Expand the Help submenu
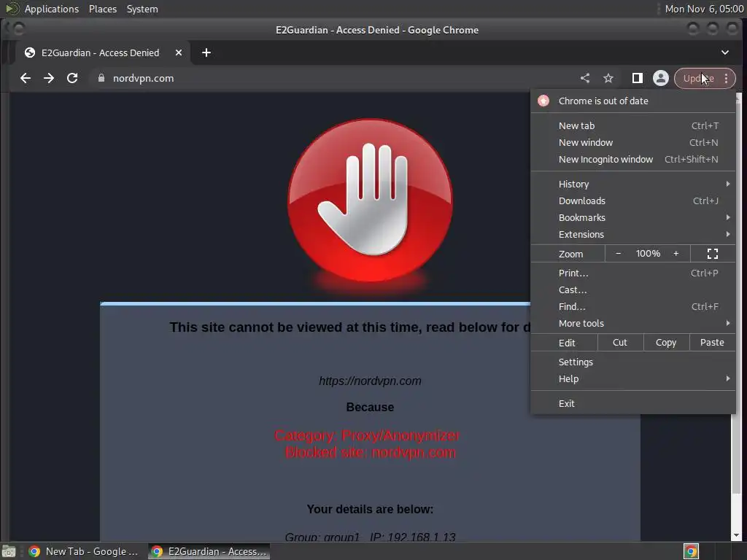 pos(632,378)
